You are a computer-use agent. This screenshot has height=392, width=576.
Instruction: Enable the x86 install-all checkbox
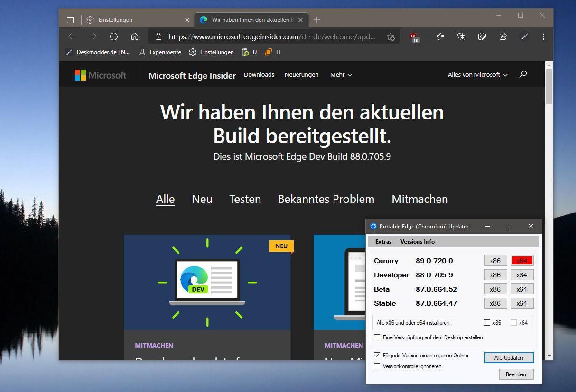[487, 323]
